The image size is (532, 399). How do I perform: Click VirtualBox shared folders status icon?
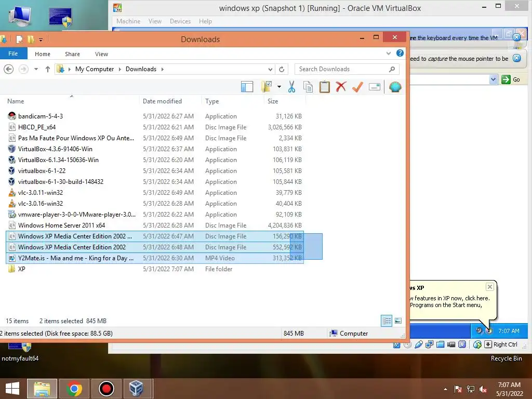tap(441, 344)
